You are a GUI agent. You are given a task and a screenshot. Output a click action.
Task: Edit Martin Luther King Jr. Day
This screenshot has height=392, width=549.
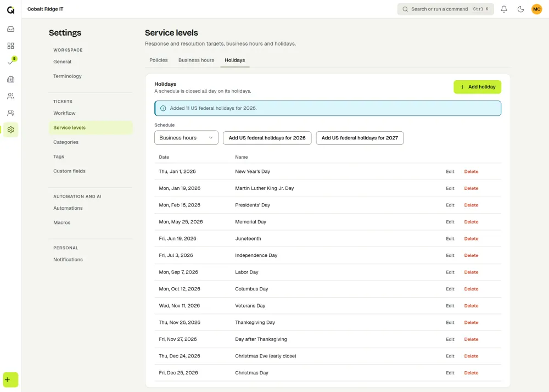[450, 188]
